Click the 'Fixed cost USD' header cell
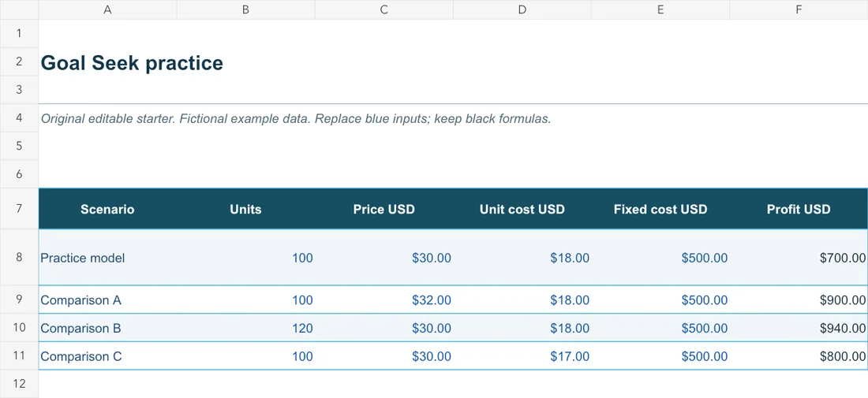This screenshot has width=868, height=398. [660, 209]
